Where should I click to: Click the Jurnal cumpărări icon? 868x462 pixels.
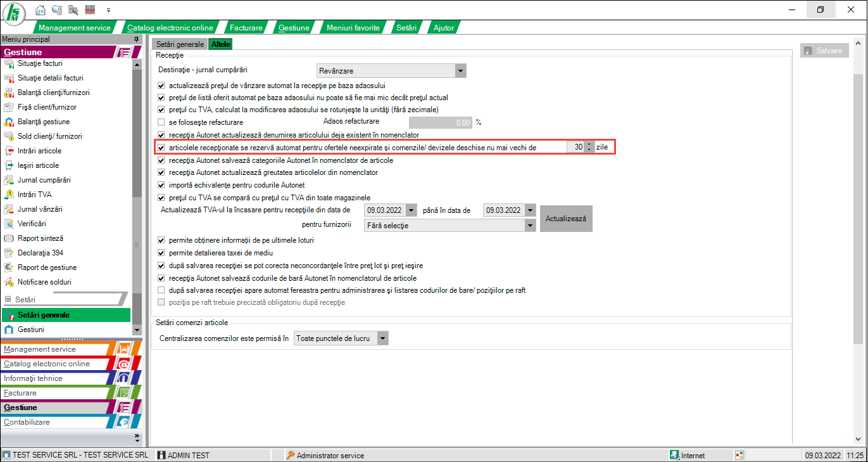(9, 180)
